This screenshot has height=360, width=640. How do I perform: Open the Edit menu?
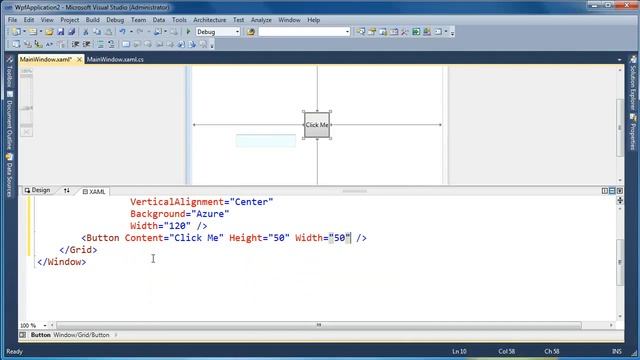tap(29, 20)
